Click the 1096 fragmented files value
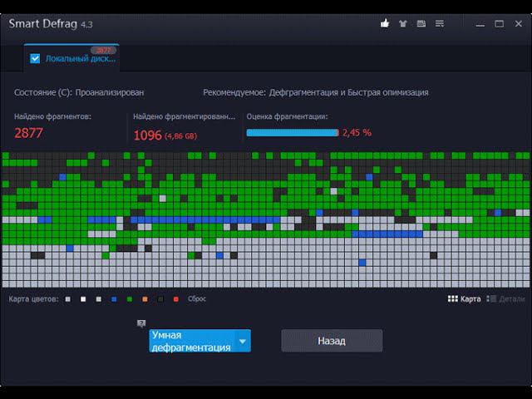Viewport: 532px width, 399px height. click(148, 135)
